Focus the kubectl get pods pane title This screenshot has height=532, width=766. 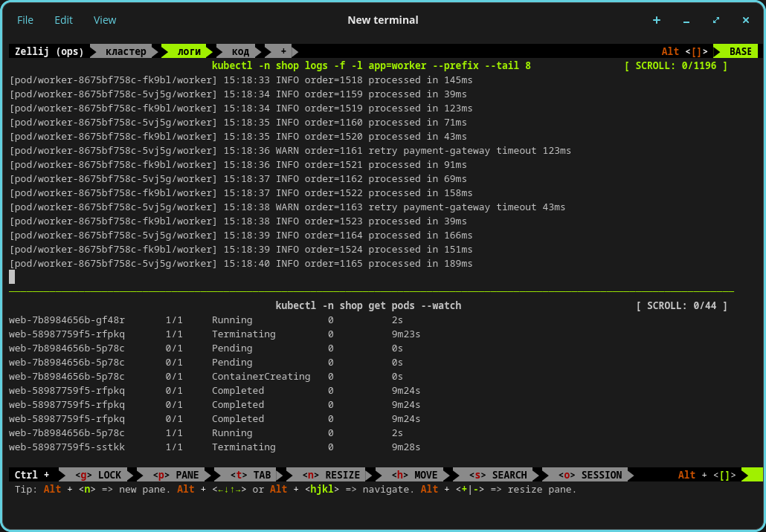click(368, 306)
